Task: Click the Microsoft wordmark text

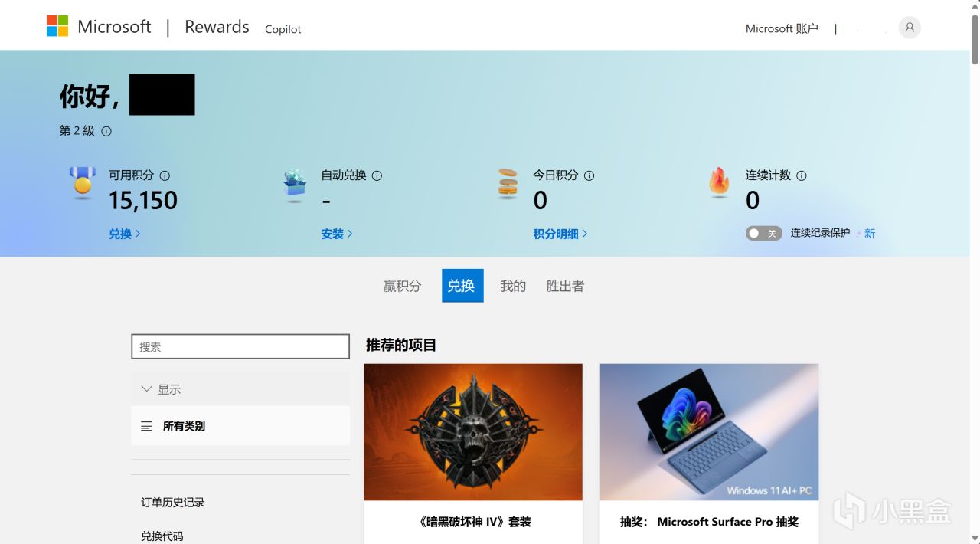Action: point(114,27)
